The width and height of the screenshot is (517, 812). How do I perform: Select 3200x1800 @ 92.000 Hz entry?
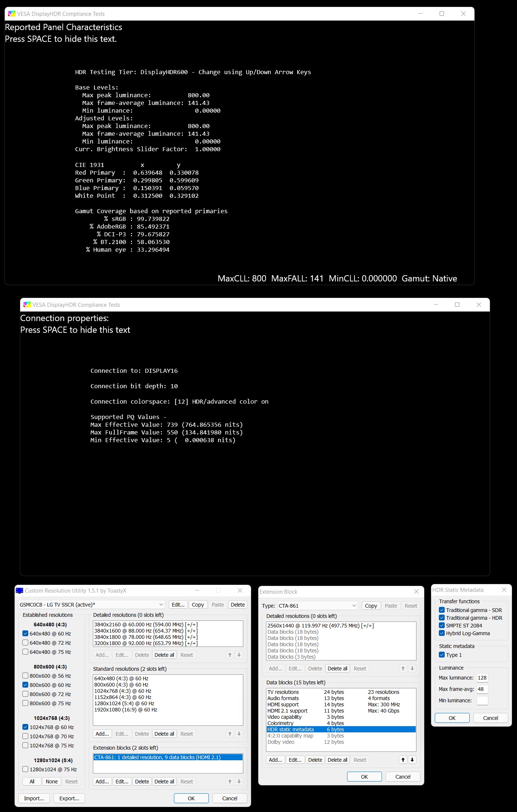pos(168,643)
